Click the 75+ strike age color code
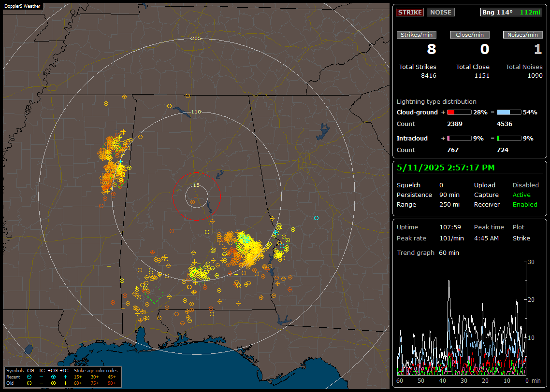Screen dimensions: 550x392 95,383
